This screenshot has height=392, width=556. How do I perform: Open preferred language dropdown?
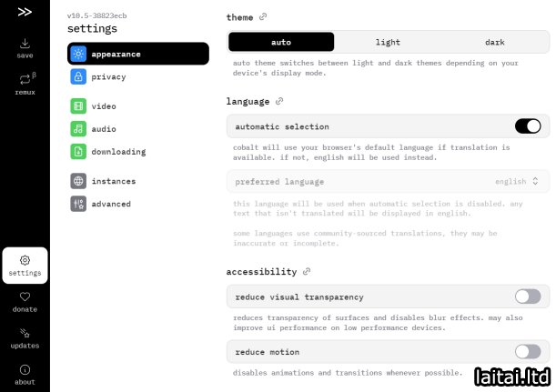click(x=388, y=181)
